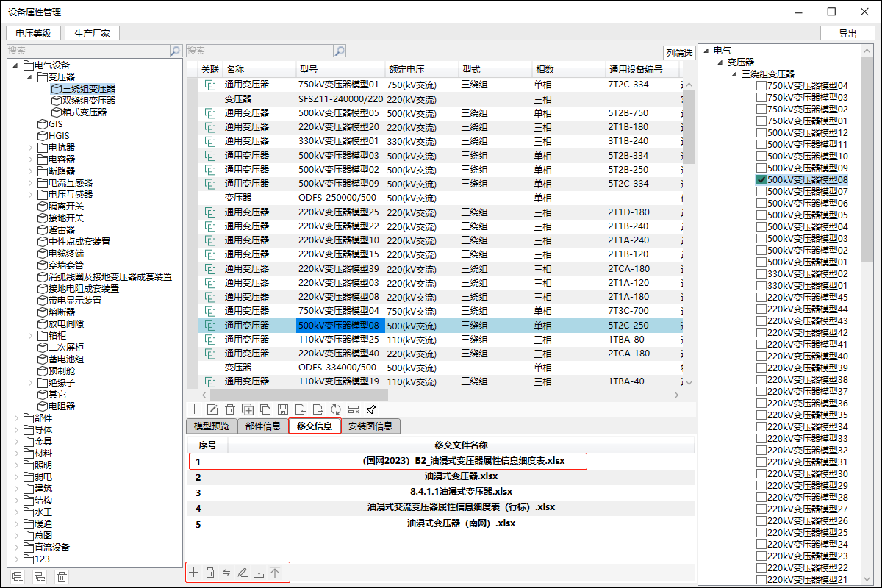Expand the 部件 folder in the tree

(17, 417)
